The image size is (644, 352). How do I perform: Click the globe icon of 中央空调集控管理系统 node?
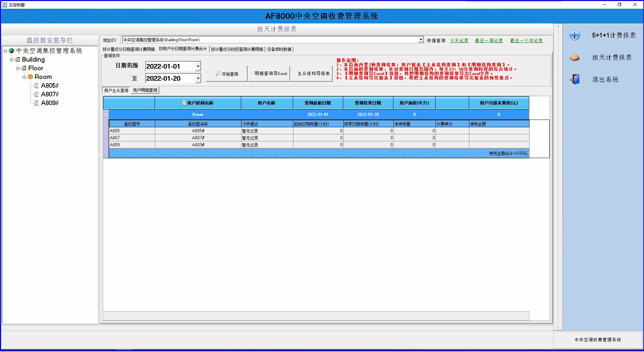[x=12, y=51]
